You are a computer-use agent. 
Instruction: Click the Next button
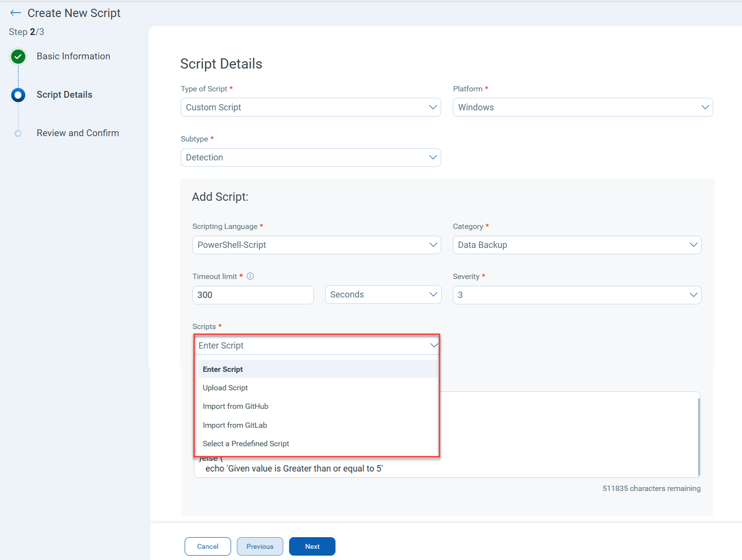pyautogui.click(x=312, y=546)
